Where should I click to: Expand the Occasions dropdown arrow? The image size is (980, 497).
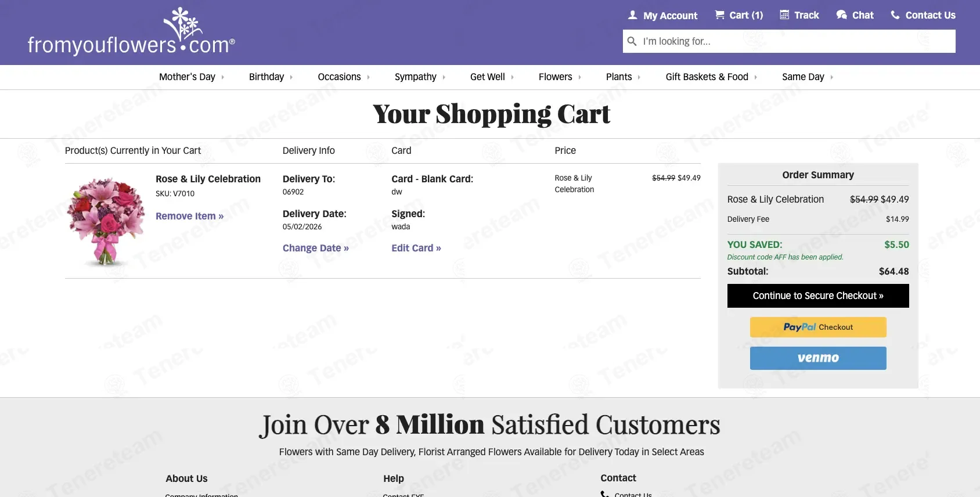point(368,77)
